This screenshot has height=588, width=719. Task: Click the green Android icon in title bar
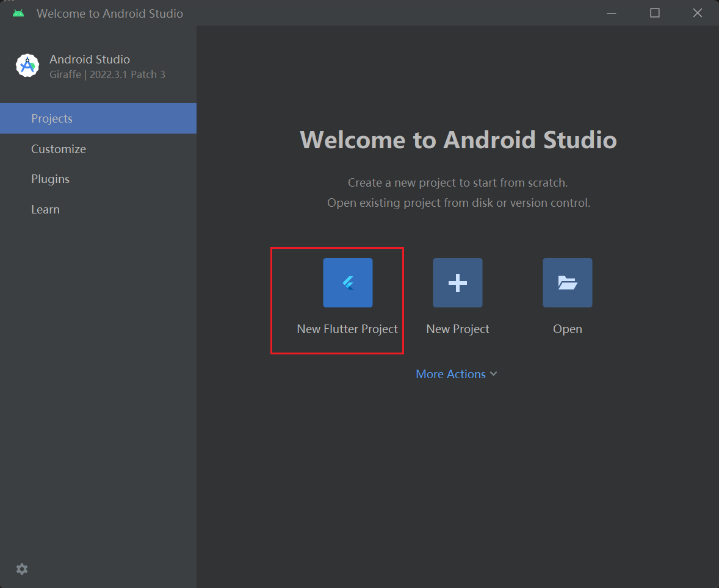[x=18, y=13]
